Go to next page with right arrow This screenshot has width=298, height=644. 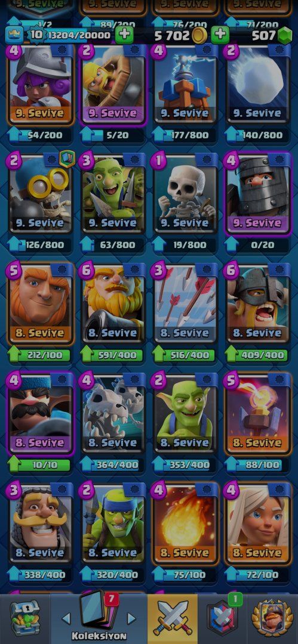click(131, 618)
